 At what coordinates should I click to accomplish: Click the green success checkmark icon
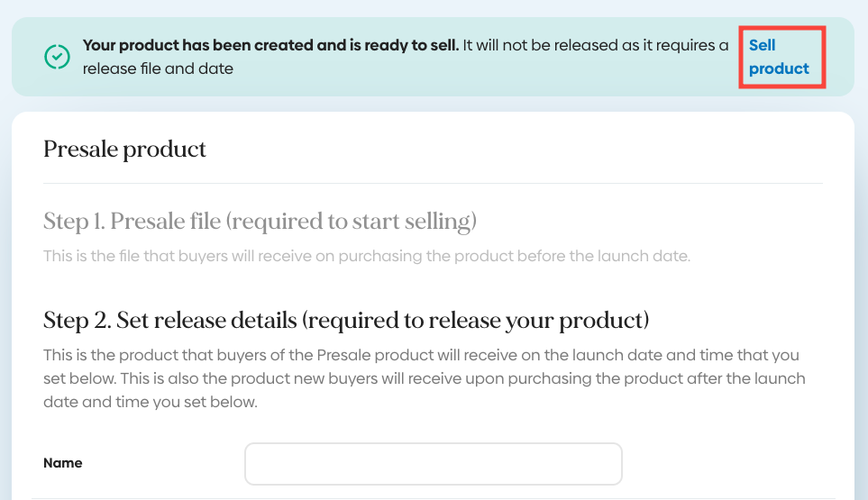pos(57,57)
